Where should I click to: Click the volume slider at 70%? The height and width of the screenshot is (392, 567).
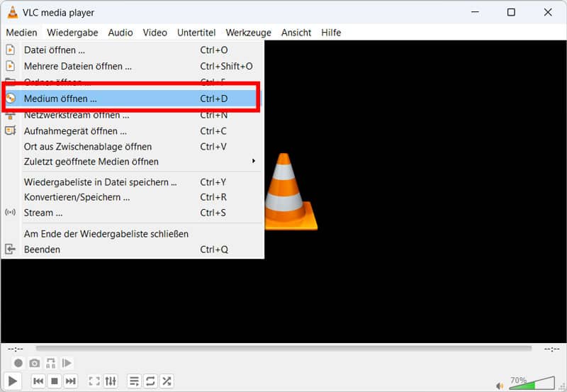532,383
